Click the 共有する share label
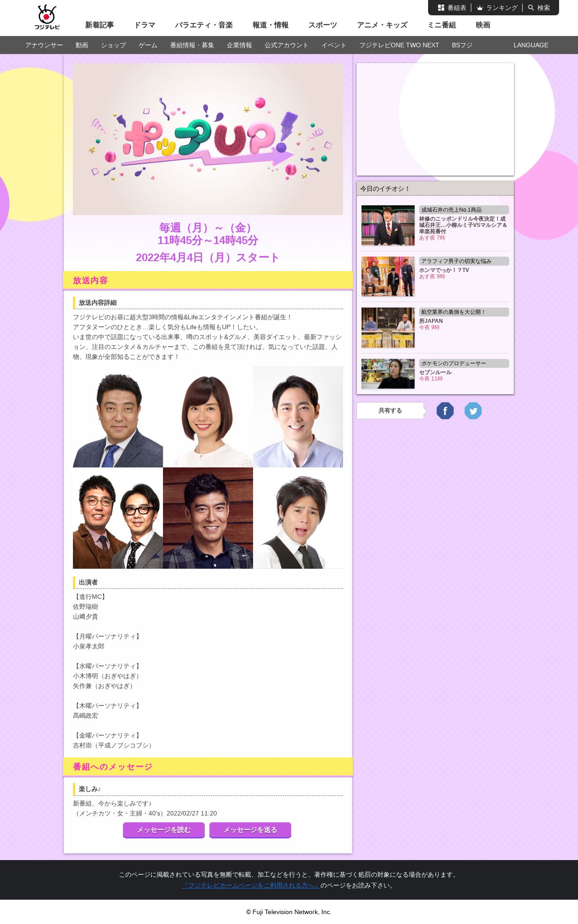 pos(390,411)
